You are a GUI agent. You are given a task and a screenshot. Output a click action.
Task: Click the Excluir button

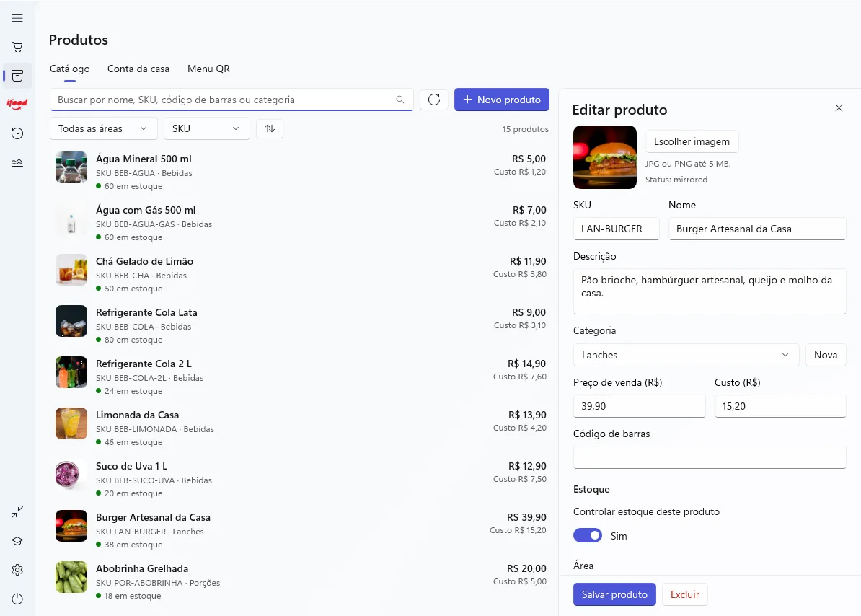(685, 594)
